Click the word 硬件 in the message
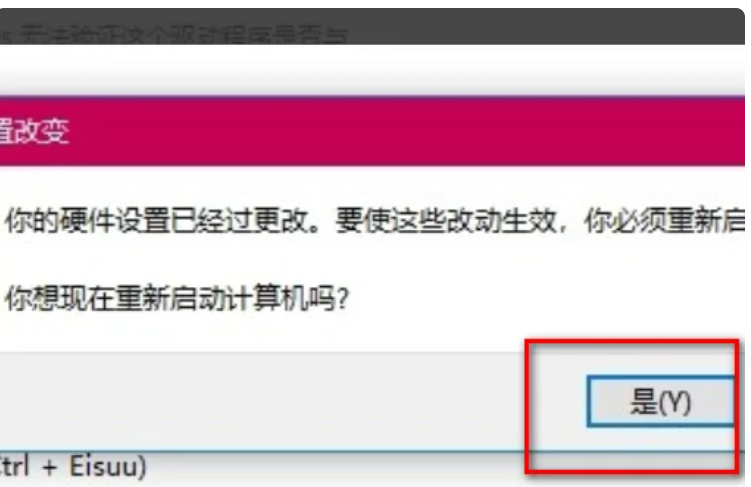 (x=88, y=221)
